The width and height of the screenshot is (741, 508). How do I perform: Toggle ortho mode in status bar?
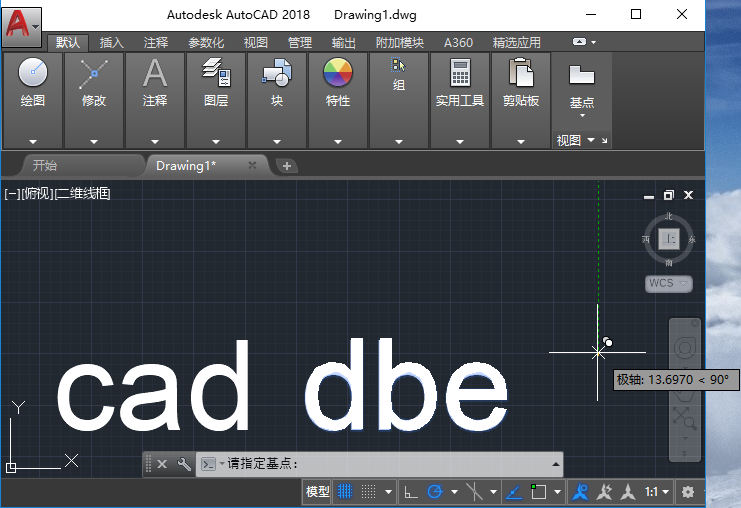click(411, 492)
